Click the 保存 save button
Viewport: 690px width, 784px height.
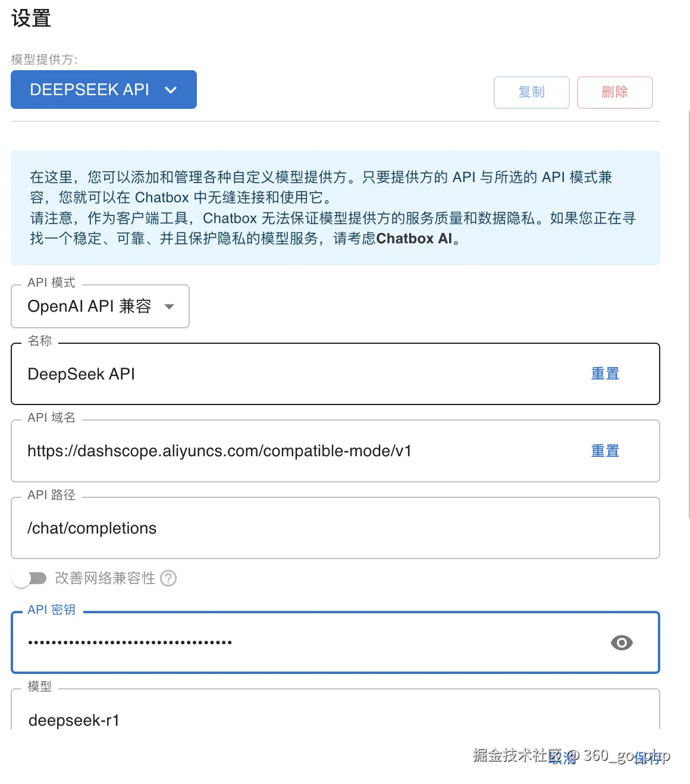pyautogui.click(x=648, y=757)
